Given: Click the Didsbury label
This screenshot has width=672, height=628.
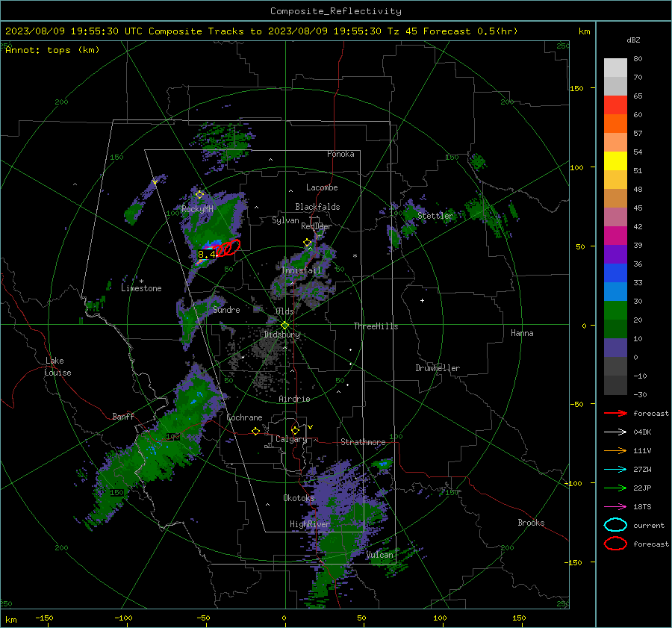Looking at the screenshot, I should (282, 335).
